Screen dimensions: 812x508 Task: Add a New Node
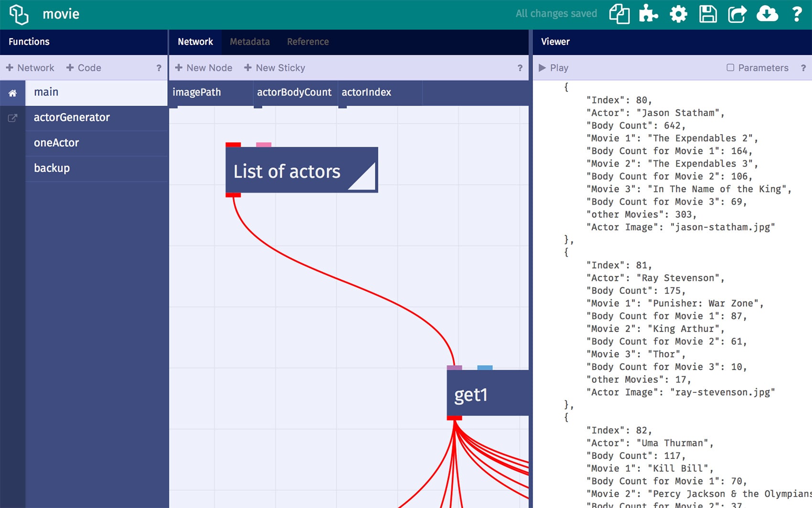[203, 68]
